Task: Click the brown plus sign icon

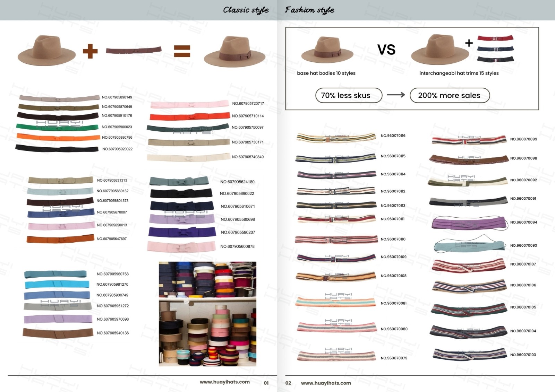Action: (x=90, y=51)
